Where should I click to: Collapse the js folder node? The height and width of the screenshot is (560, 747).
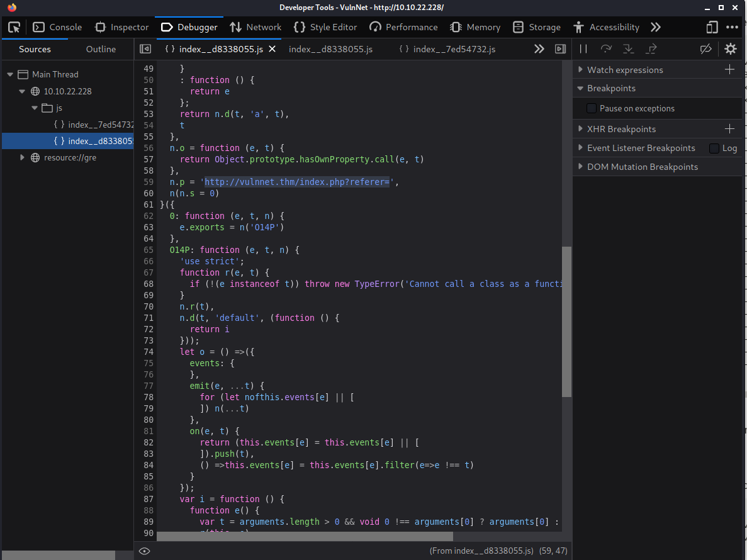click(35, 108)
